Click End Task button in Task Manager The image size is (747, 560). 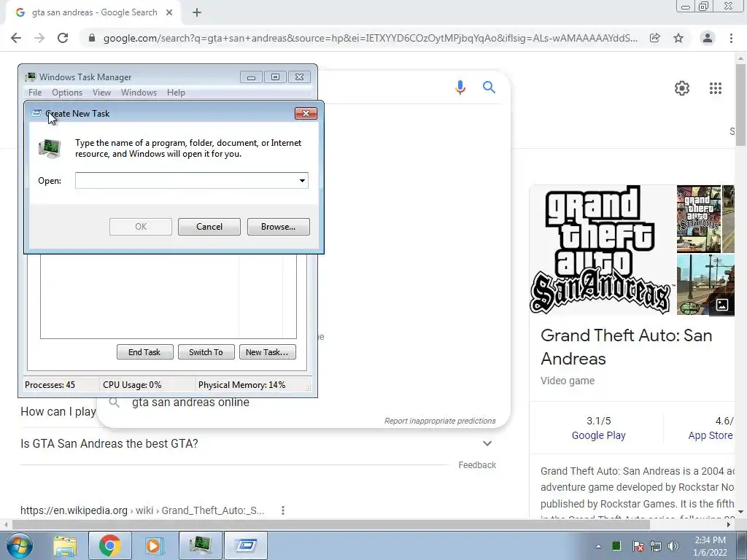coord(145,352)
